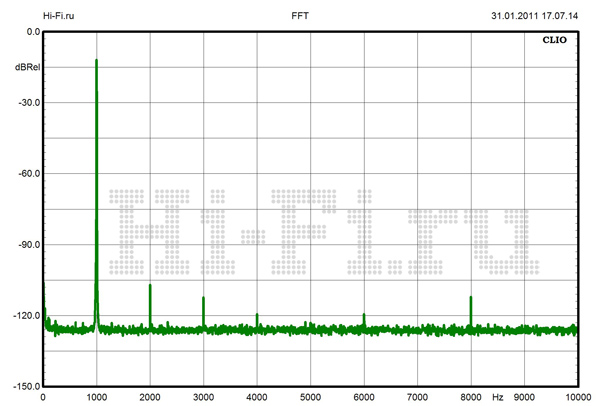Click the FFT chart title
Screen dimensions: 600x406
tap(299, 16)
